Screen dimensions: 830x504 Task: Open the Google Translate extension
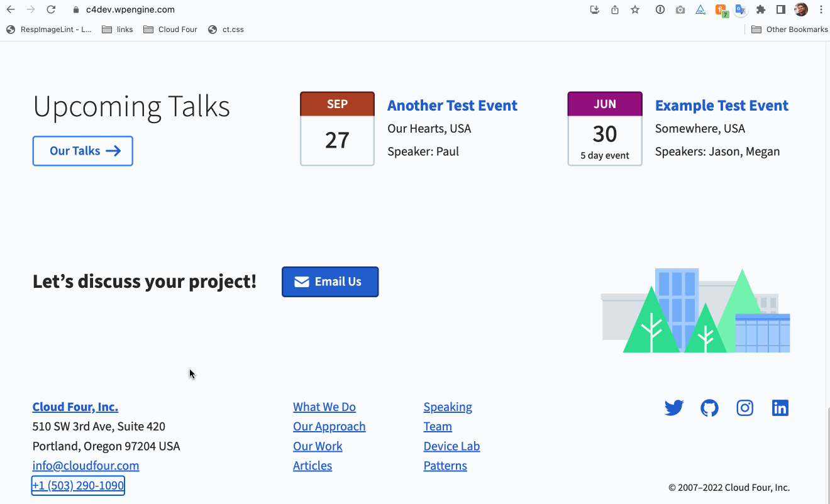741,10
